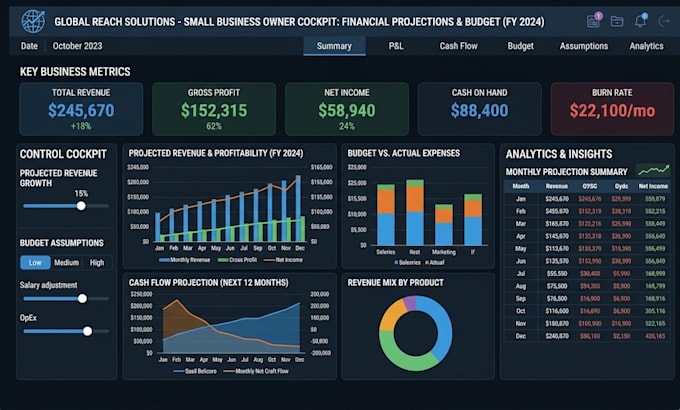The height and width of the screenshot is (410, 680).
Task: Set budget assumption to High
Action: [x=97, y=262]
